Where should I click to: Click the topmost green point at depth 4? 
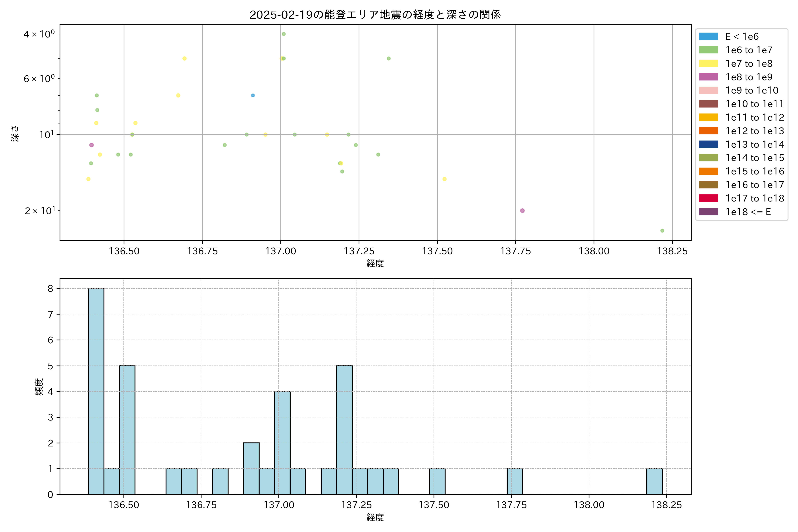click(x=284, y=34)
